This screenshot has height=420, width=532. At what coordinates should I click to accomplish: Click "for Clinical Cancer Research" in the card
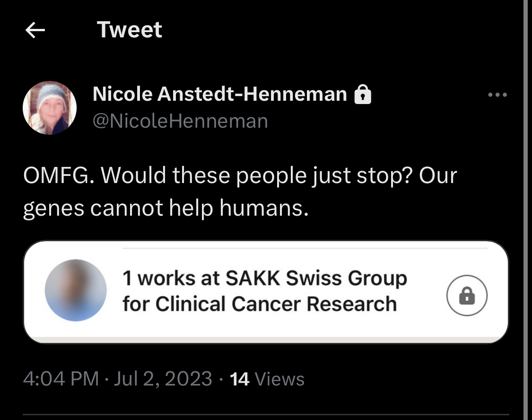pyautogui.click(x=259, y=303)
